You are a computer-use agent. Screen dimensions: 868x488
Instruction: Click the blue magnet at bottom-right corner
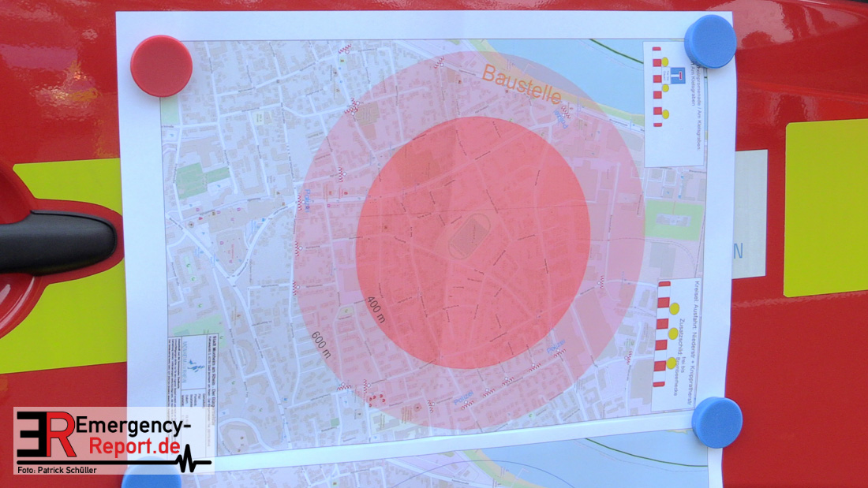pyautogui.click(x=717, y=423)
